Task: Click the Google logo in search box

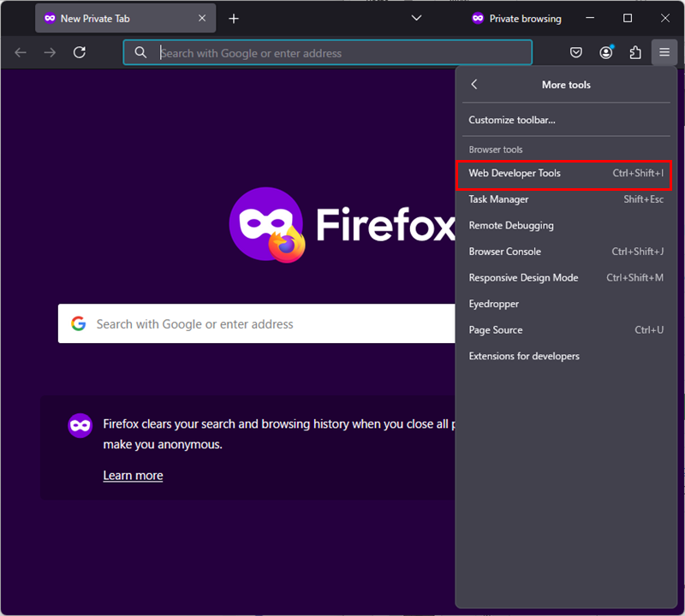Action: (x=79, y=323)
